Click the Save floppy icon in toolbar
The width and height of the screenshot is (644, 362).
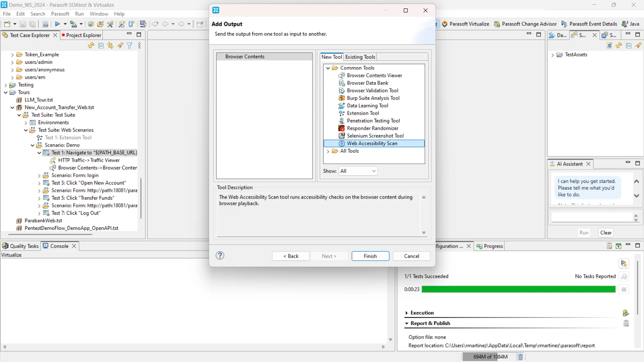23,24
